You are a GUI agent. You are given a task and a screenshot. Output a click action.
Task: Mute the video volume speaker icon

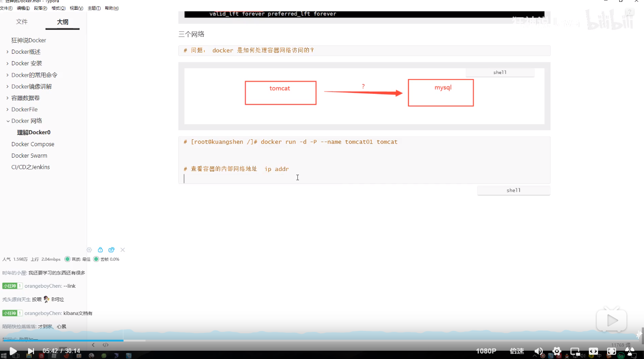[538, 351]
